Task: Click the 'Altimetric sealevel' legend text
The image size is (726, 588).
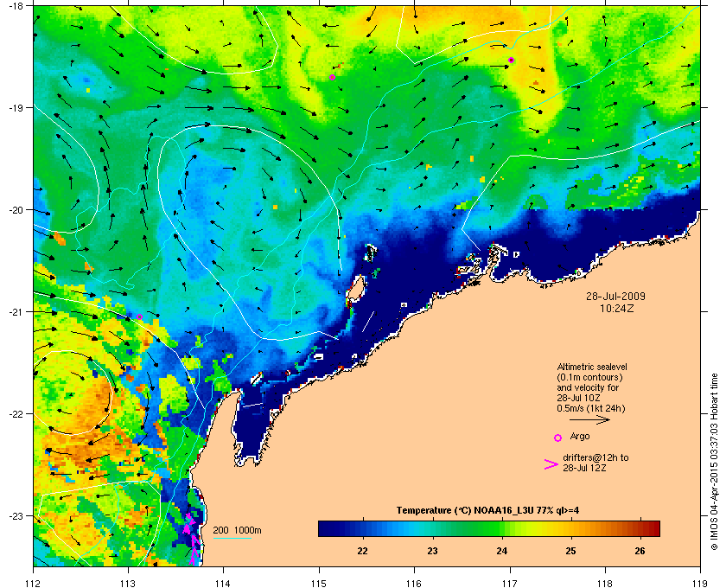Action: (592, 367)
